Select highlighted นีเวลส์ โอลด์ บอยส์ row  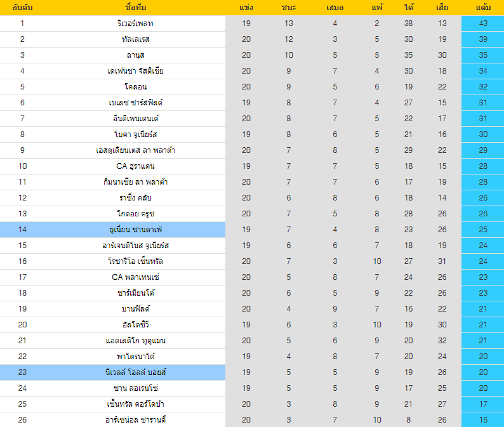[x=135, y=372]
